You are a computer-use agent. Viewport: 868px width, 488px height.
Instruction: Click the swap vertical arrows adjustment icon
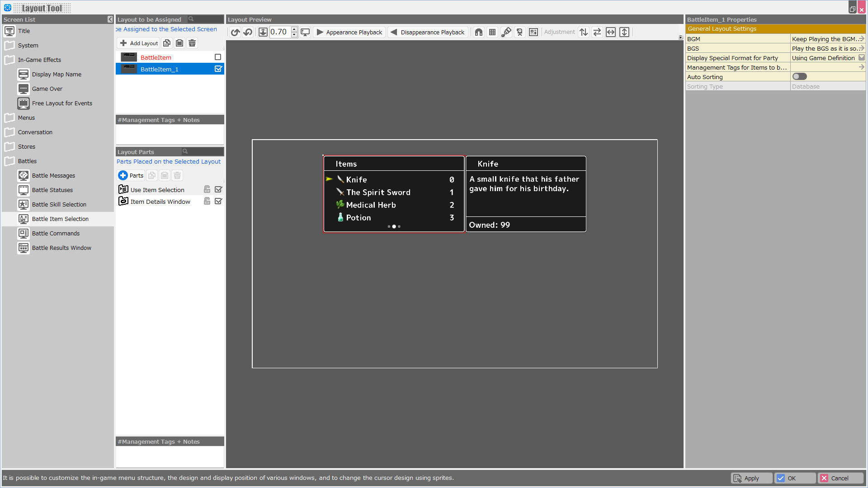(x=584, y=32)
